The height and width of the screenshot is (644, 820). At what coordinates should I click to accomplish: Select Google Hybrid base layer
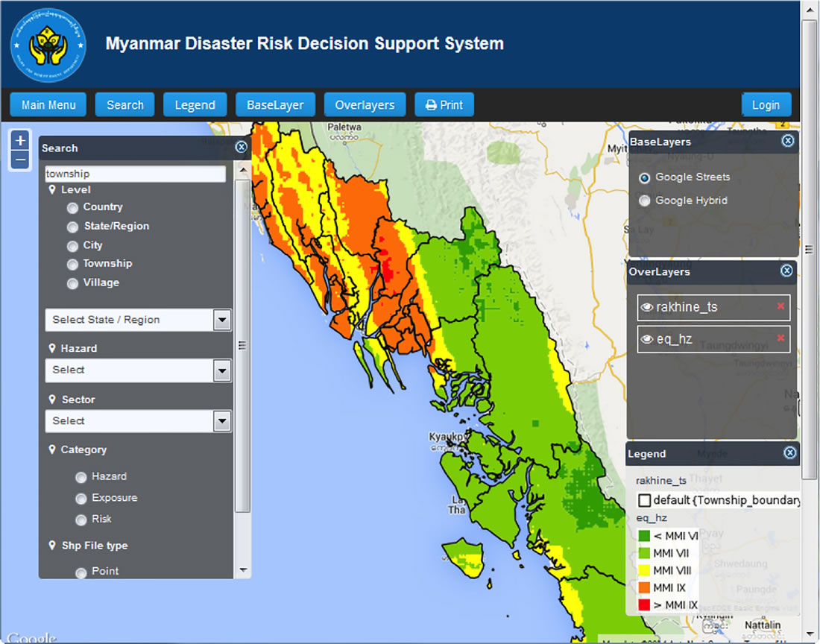645,201
